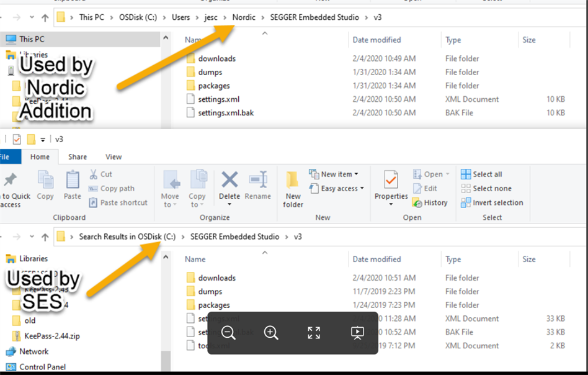The height and width of the screenshot is (375, 588).
Task: Expand the Delete options arrow
Action: point(229,205)
